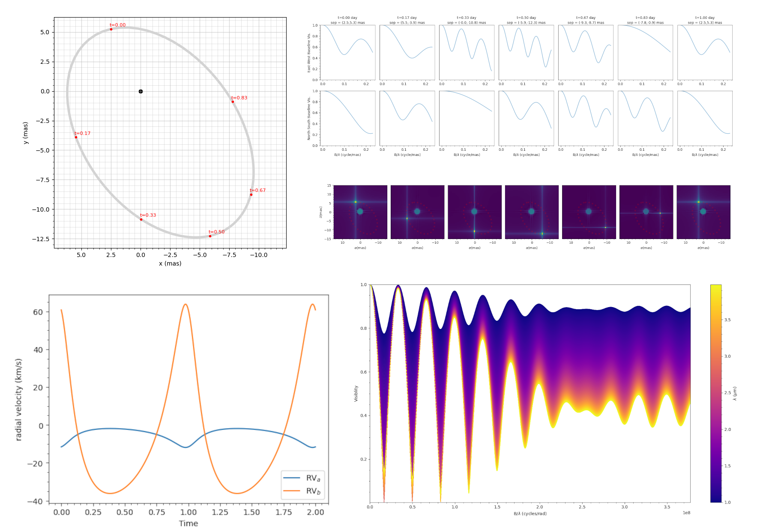Open the last sky image thumbnail
This screenshot has width=757, height=532.
[703, 212]
